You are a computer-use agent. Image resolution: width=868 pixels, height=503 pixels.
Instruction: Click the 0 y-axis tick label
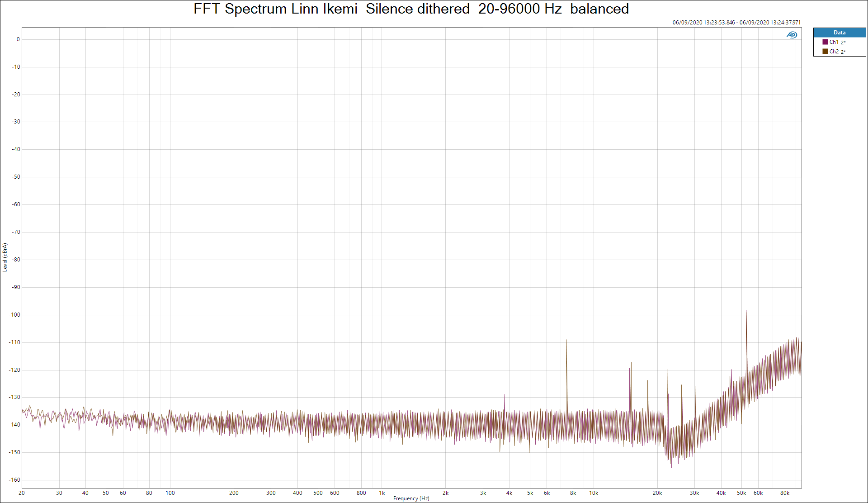point(18,39)
